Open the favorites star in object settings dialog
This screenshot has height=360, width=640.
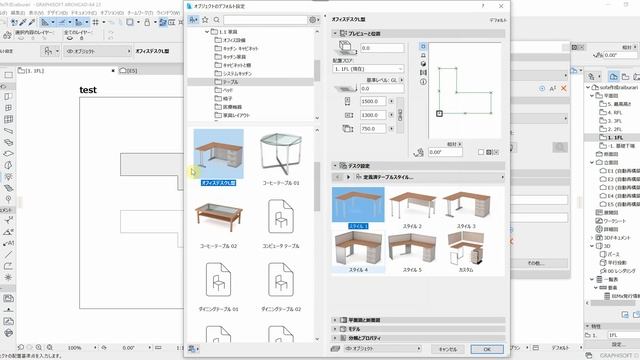coord(205,20)
